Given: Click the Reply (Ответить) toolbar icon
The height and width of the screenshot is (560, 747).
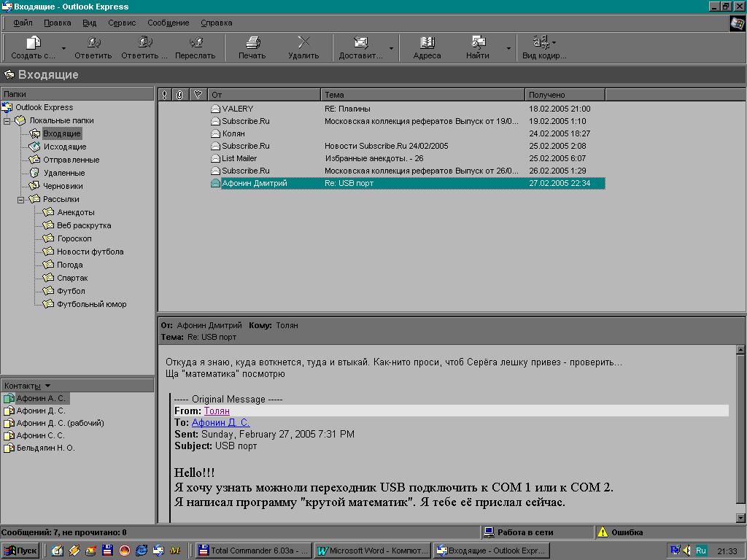Looking at the screenshot, I should 93,43.
